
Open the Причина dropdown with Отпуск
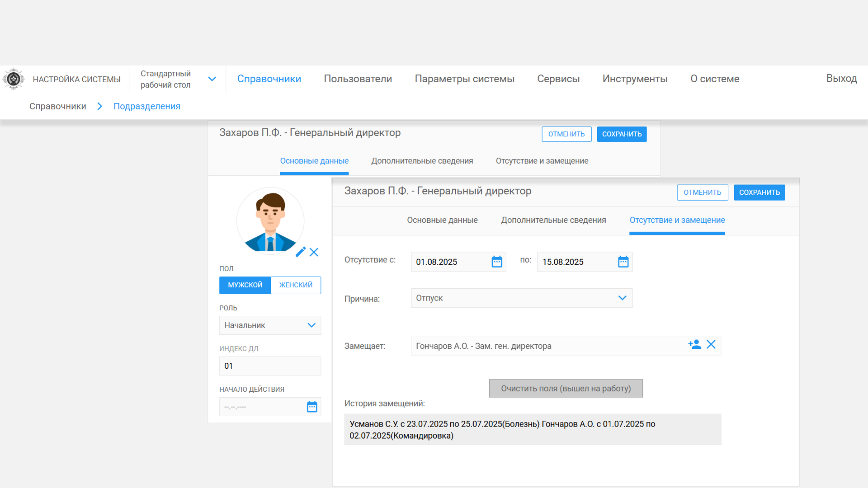coord(521,298)
